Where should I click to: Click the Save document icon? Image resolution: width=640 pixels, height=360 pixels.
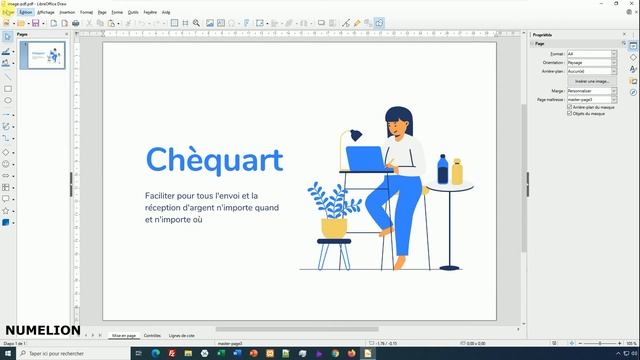point(36,23)
